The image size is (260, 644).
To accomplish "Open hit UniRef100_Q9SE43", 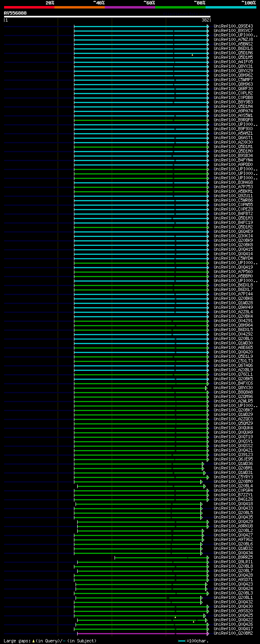I will (x=233, y=26).
